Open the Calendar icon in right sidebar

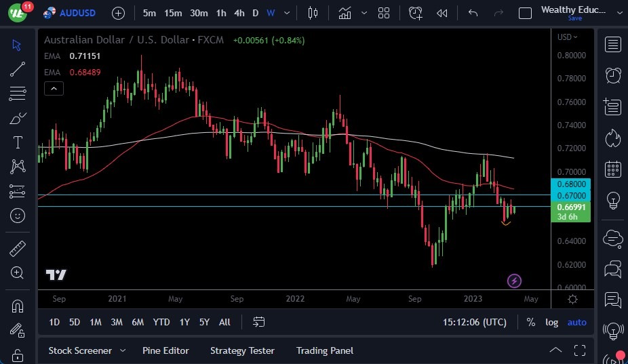tap(613, 169)
